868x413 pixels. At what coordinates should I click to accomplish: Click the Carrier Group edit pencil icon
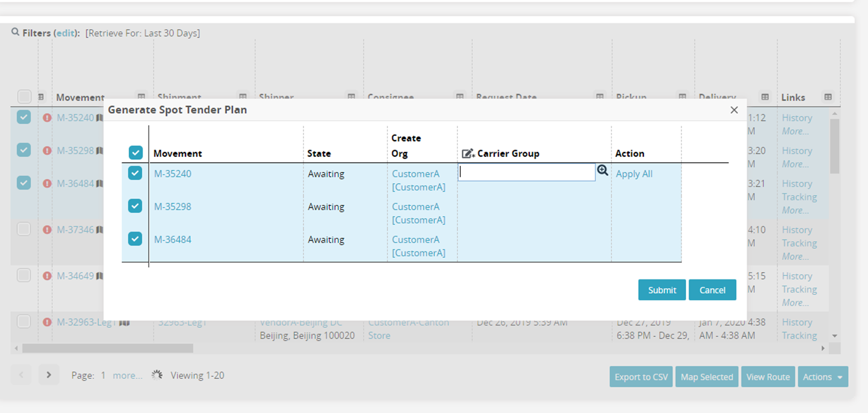click(468, 154)
